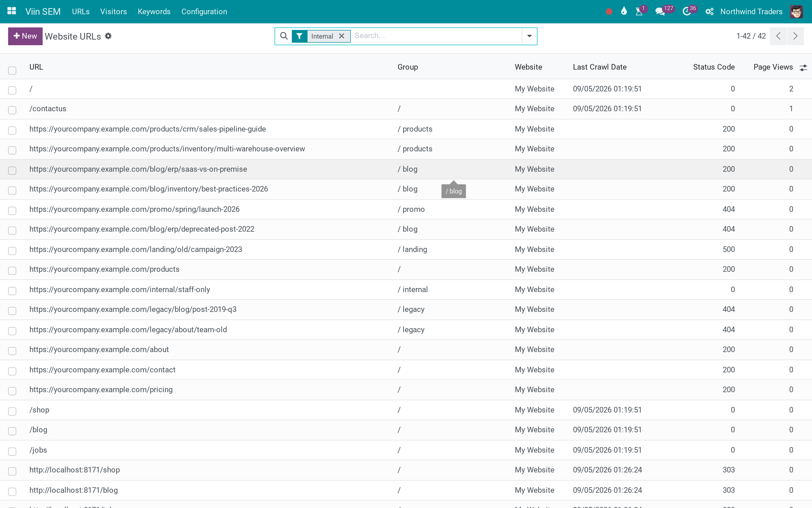Open the user avatar menu

[796, 12]
